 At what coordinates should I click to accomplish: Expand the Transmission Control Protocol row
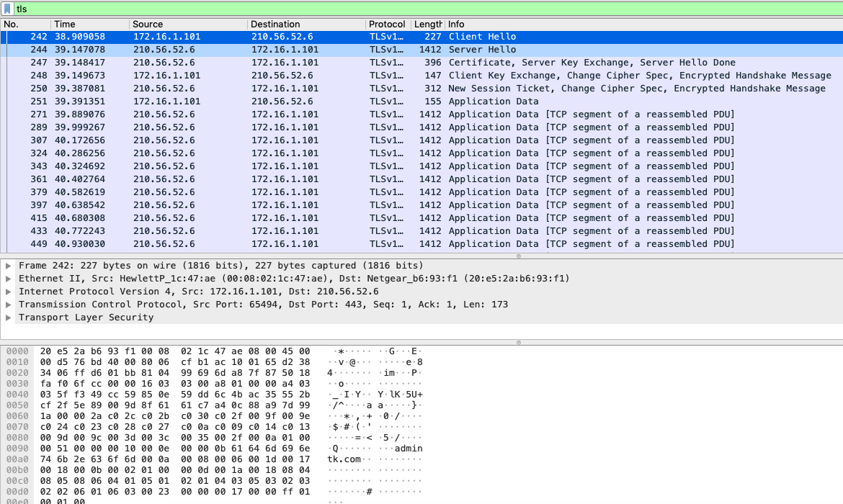[x=8, y=304]
